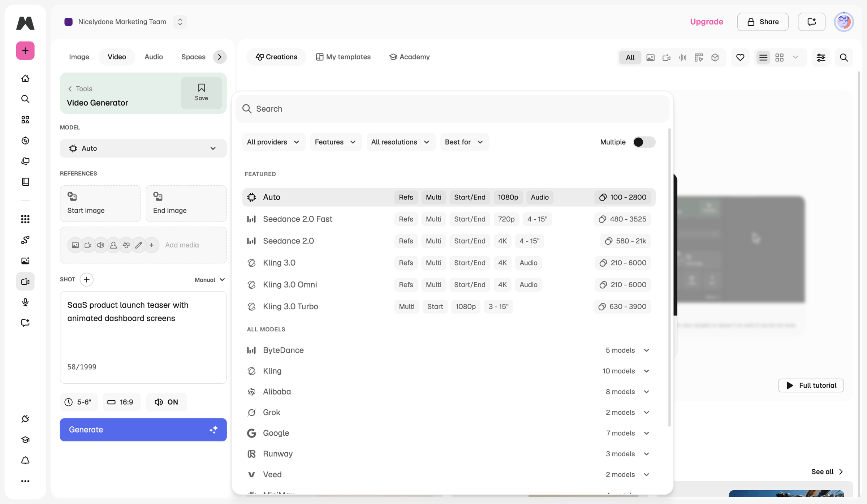Switch to the Image tab
Image resolution: width=867 pixels, height=504 pixels.
[x=79, y=57]
